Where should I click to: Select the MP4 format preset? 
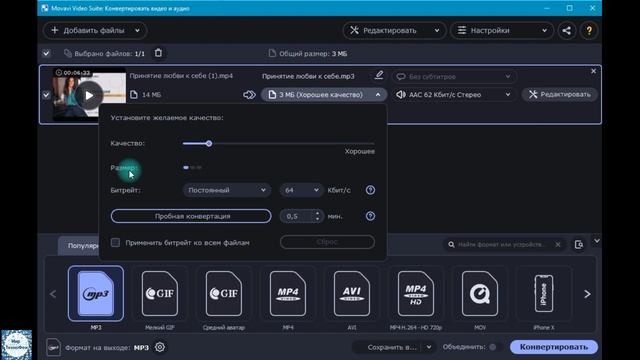(x=288, y=293)
